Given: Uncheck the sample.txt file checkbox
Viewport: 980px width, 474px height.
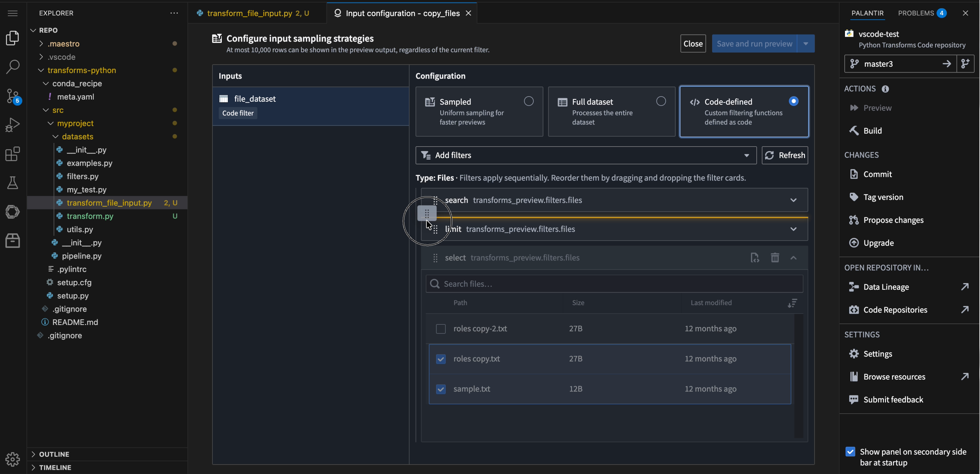Looking at the screenshot, I should [x=441, y=389].
